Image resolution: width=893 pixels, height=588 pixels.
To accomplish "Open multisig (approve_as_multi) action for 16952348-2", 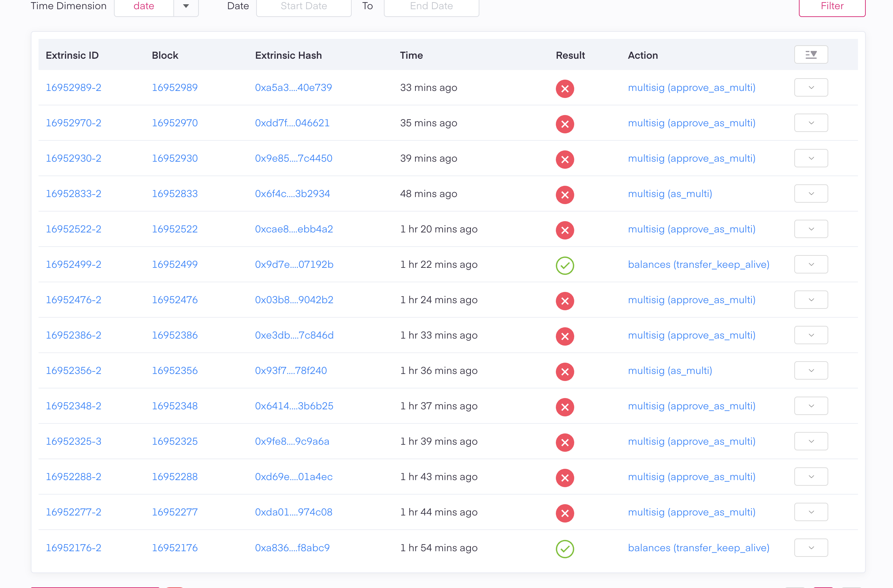I will [x=692, y=406].
